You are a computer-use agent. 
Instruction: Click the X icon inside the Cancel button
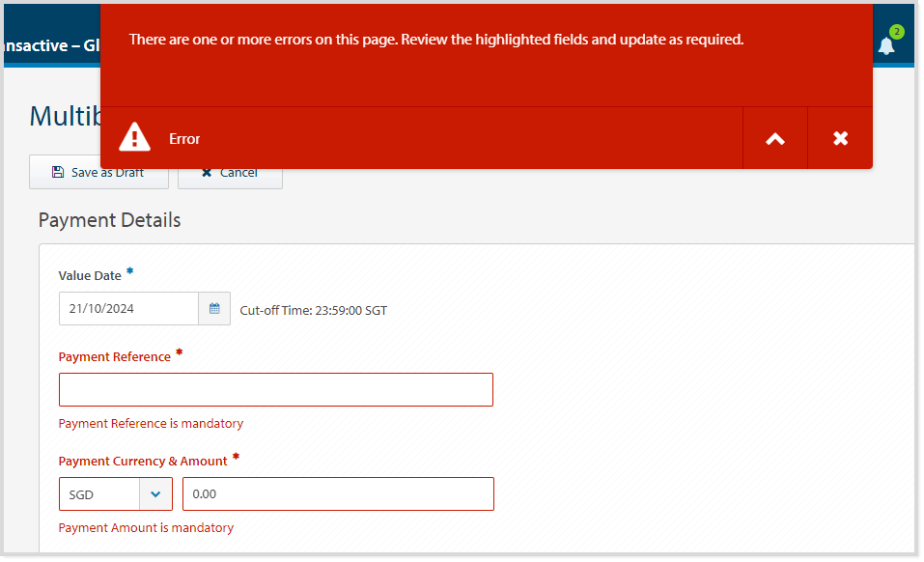pyautogui.click(x=206, y=172)
